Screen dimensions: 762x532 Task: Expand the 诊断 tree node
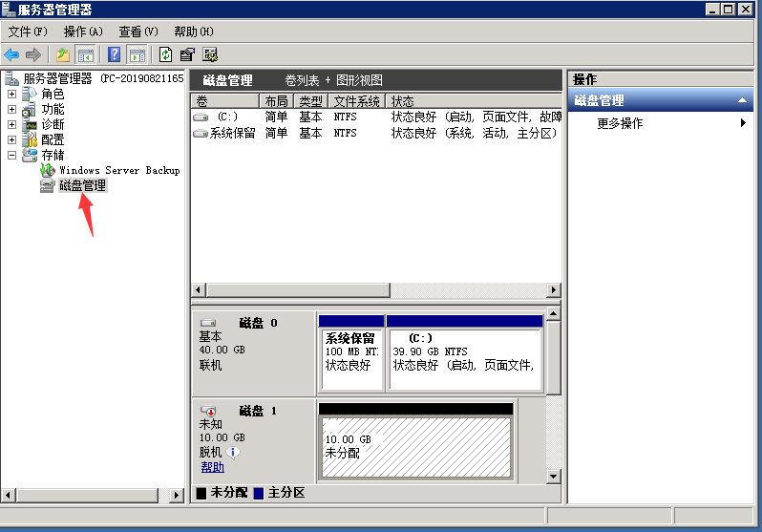(x=11, y=125)
